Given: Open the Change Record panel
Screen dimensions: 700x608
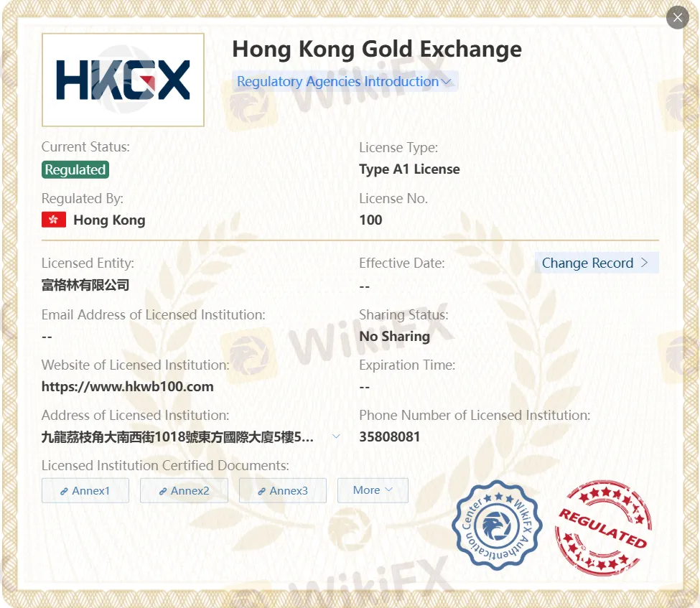Looking at the screenshot, I should 597,263.
